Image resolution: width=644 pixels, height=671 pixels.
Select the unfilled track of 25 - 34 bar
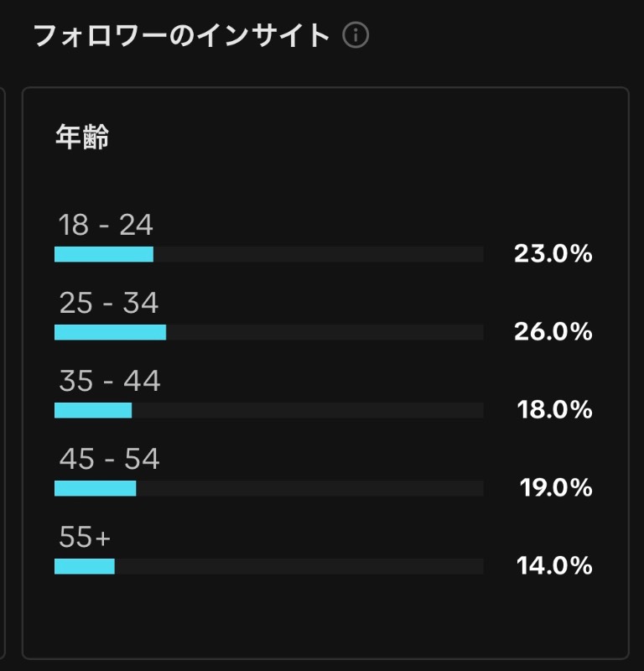pyautogui.click(x=325, y=332)
